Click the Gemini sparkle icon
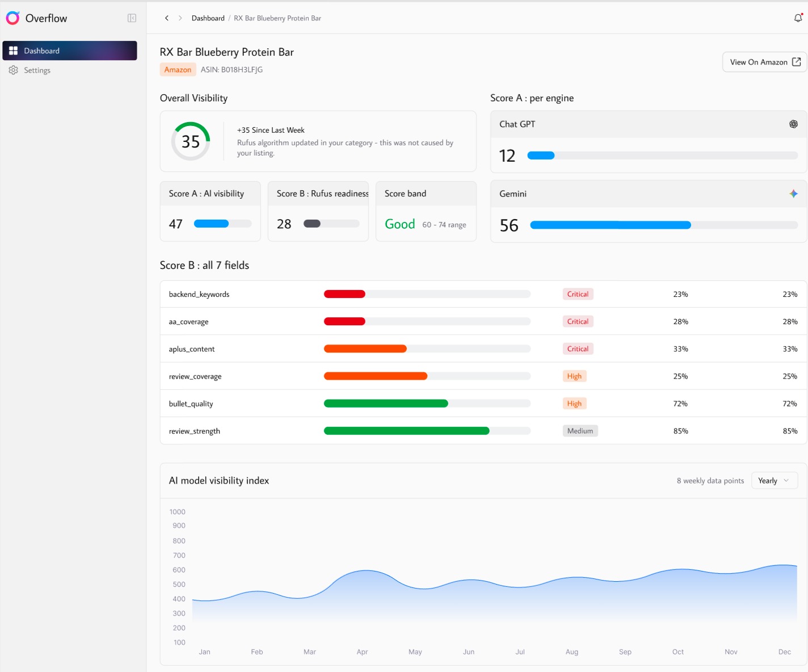Screen dimensions: 808x672 click(793, 194)
